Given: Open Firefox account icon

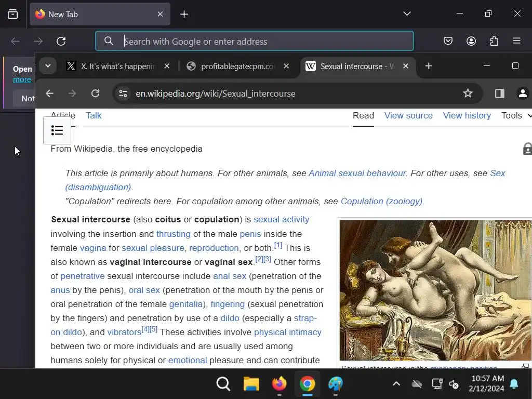Looking at the screenshot, I should coord(471,41).
